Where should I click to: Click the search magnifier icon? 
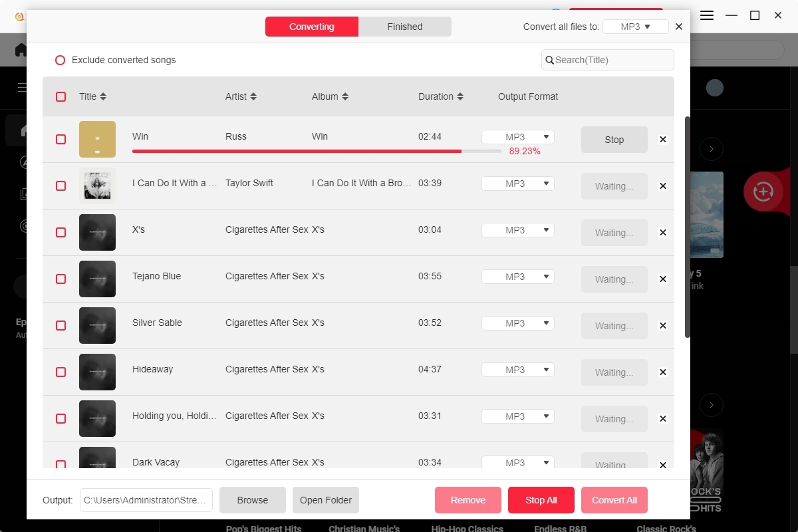[x=550, y=60]
